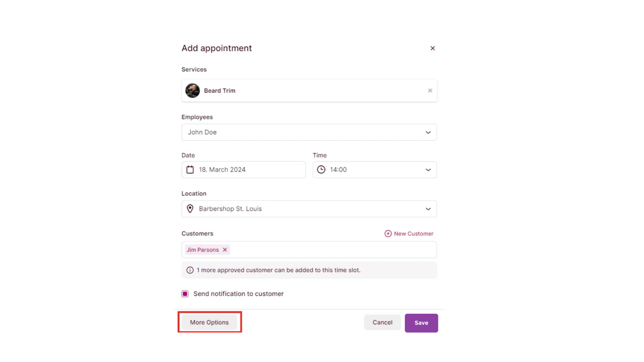The height and width of the screenshot is (362, 644).
Task: Close the Add appointment dialog
Action: (x=432, y=48)
